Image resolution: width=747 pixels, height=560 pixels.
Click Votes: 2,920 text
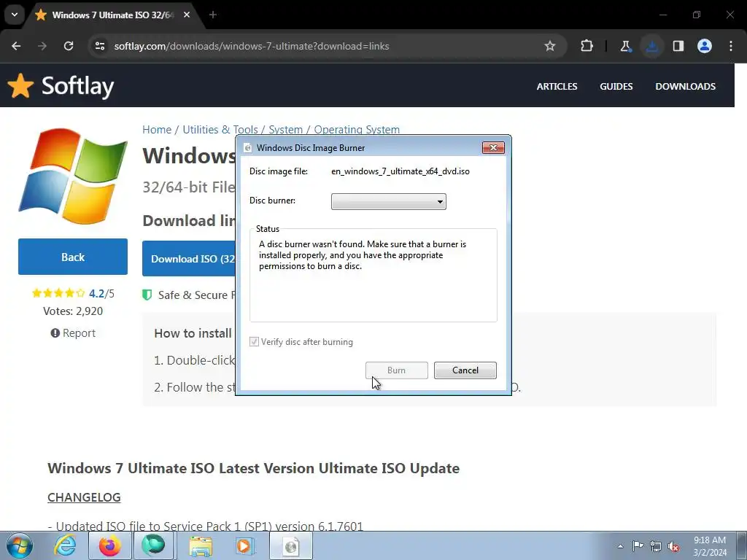pyautogui.click(x=73, y=311)
